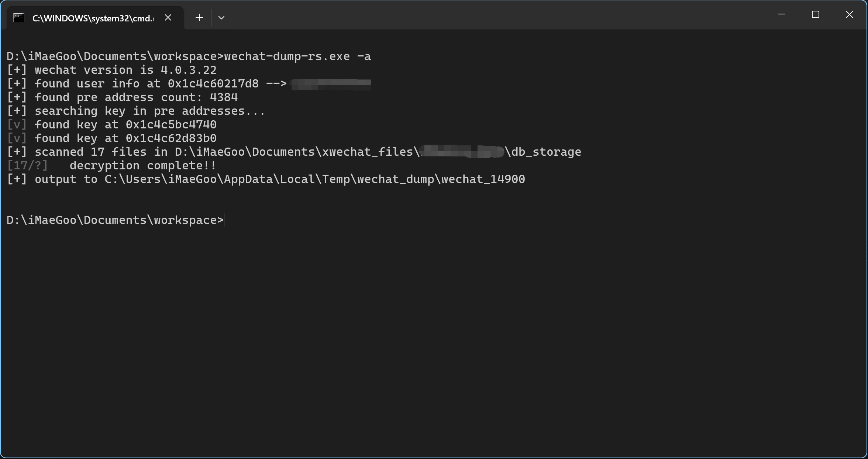Click the db_storage path text

pos(378,152)
